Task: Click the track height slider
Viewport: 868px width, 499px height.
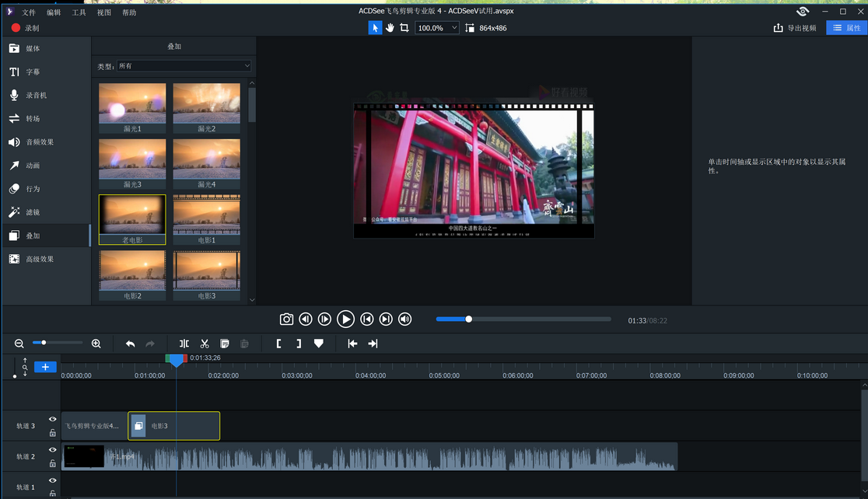Action: [x=15, y=368]
